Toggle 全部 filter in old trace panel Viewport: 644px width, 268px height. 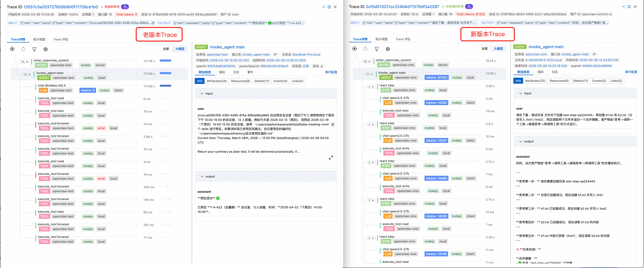click(166, 49)
